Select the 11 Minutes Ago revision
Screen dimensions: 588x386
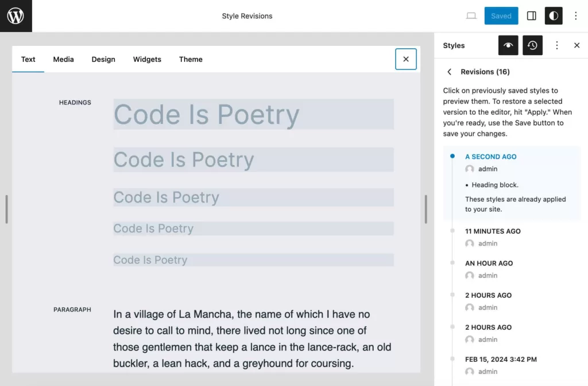coord(493,231)
